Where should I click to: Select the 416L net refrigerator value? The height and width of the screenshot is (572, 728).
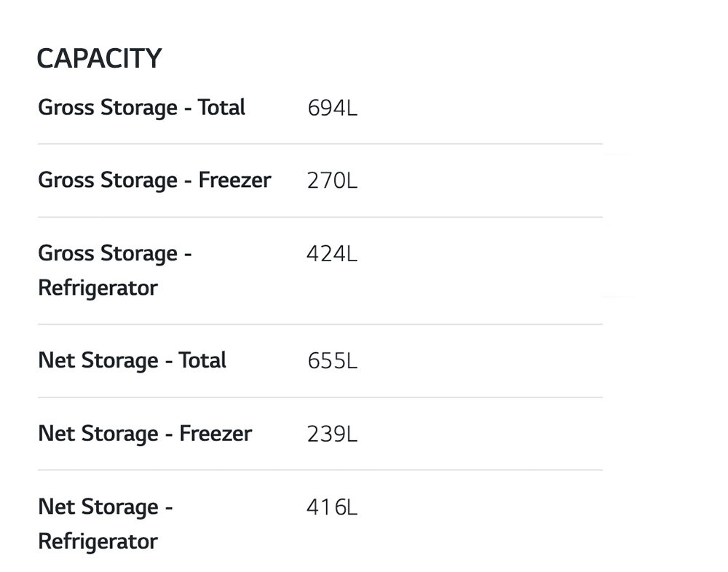(332, 507)
